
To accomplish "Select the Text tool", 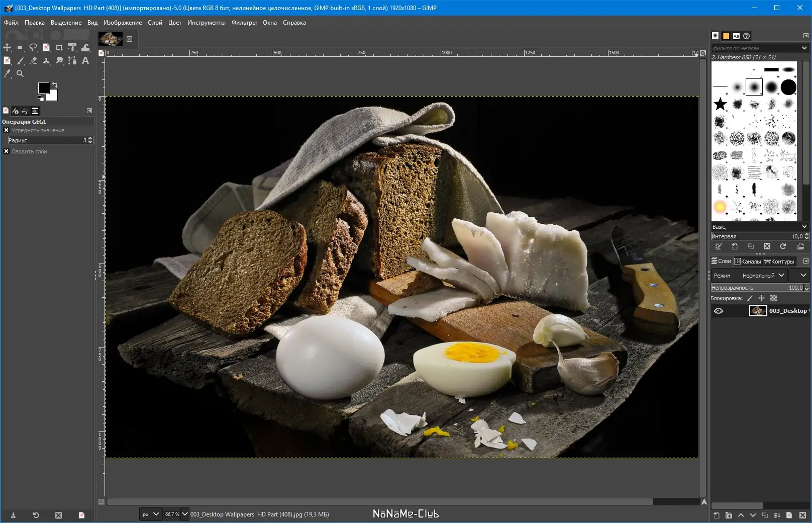I will click(85, 60).
